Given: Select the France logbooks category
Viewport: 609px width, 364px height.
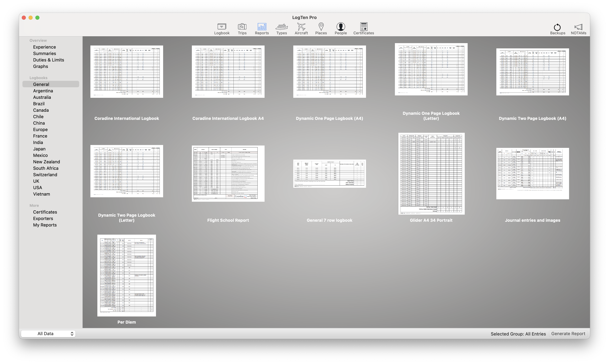Looking at the screenshot, I should 40,136.
